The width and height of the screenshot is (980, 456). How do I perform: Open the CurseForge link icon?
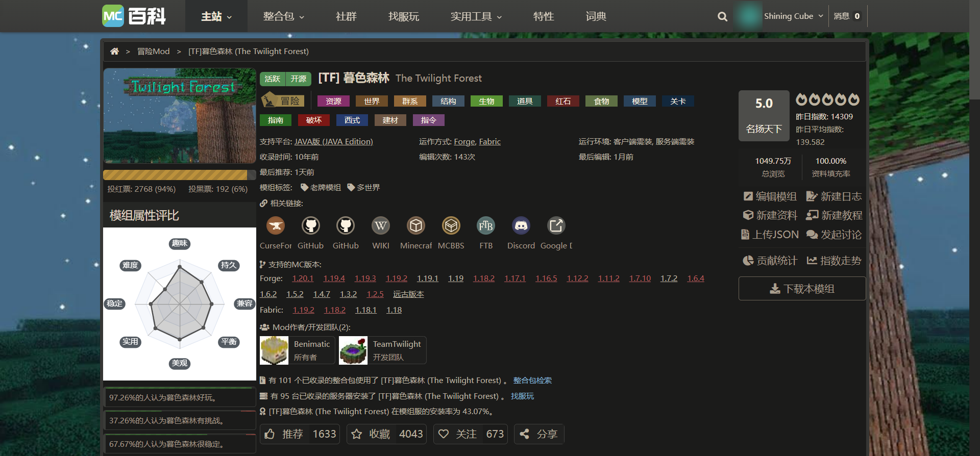tap(276, 225)
